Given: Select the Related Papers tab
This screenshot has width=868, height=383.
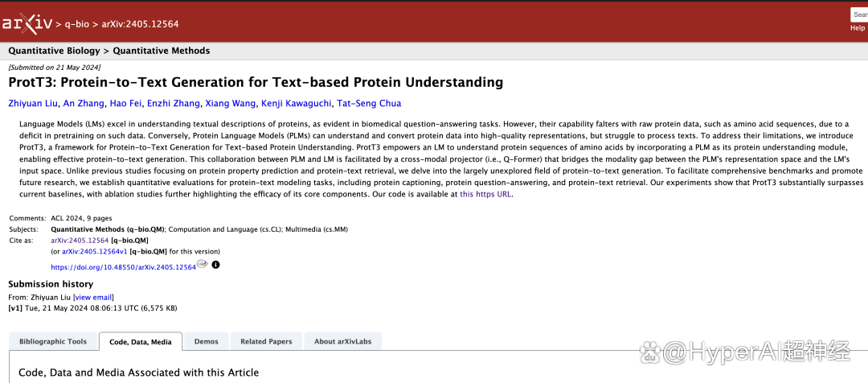Looking at the screenshot, I should 266,341.
